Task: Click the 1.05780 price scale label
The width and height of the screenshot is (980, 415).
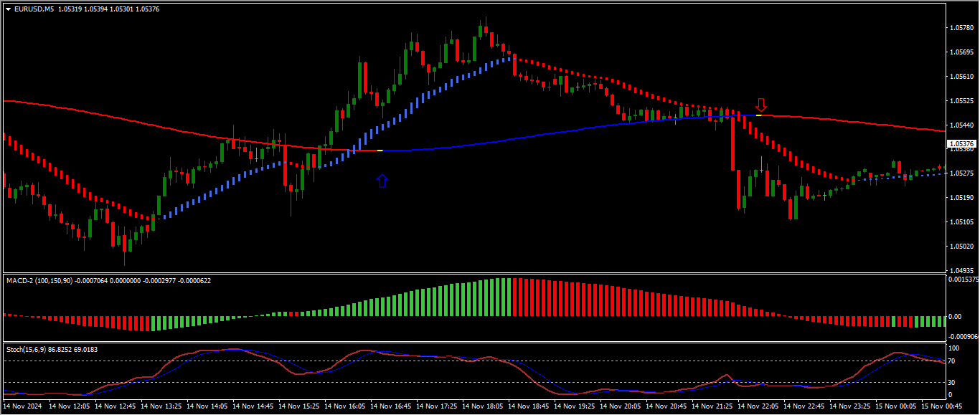Action: pyautogui.click(x=961, y=28)
